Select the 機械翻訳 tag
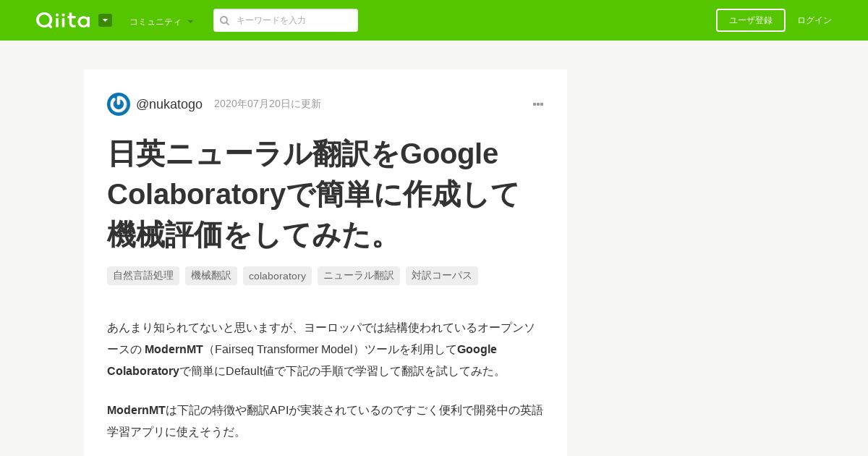The height and width of the screenshot is (456, 868). [x=211, y=276]
